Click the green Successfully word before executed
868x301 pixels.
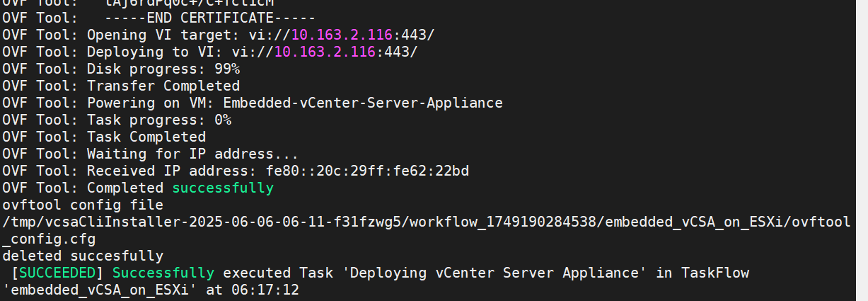coord(163,273)
